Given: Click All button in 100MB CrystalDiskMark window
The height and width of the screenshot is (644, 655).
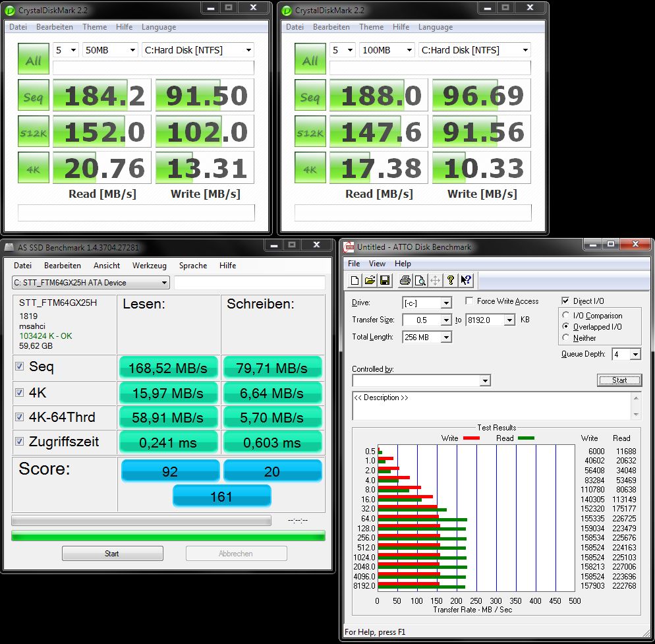Looking at the screenshot, I should point(310,59).
